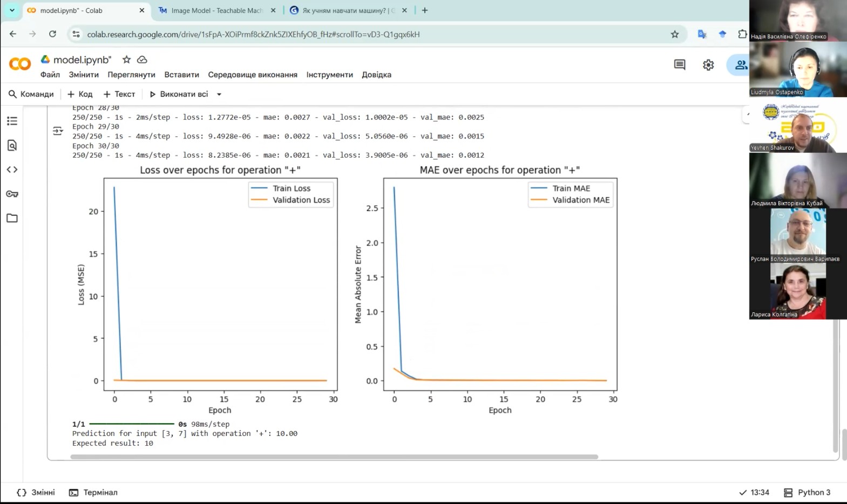Click the vertical page scrollbar

click(843, 445)
